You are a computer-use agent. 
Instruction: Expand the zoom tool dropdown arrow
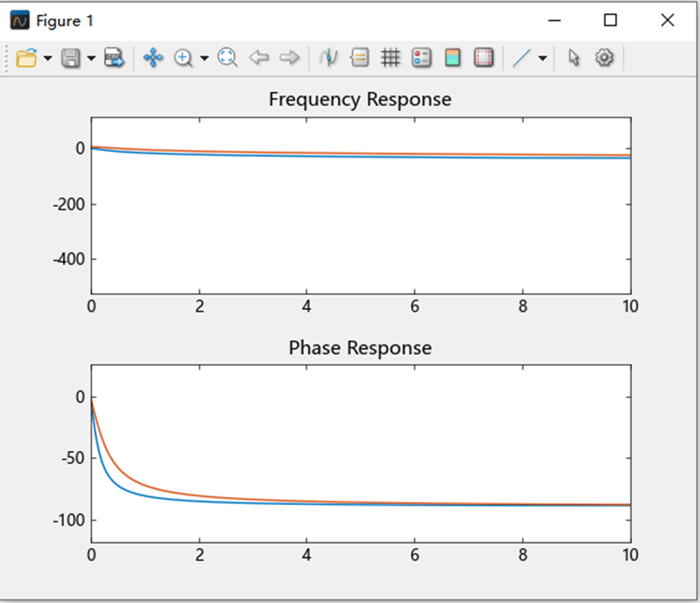click(205, 58)
